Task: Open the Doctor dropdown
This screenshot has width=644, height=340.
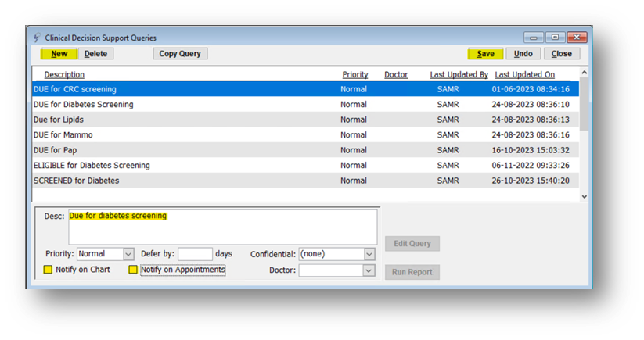Action: tap(369, 270)
